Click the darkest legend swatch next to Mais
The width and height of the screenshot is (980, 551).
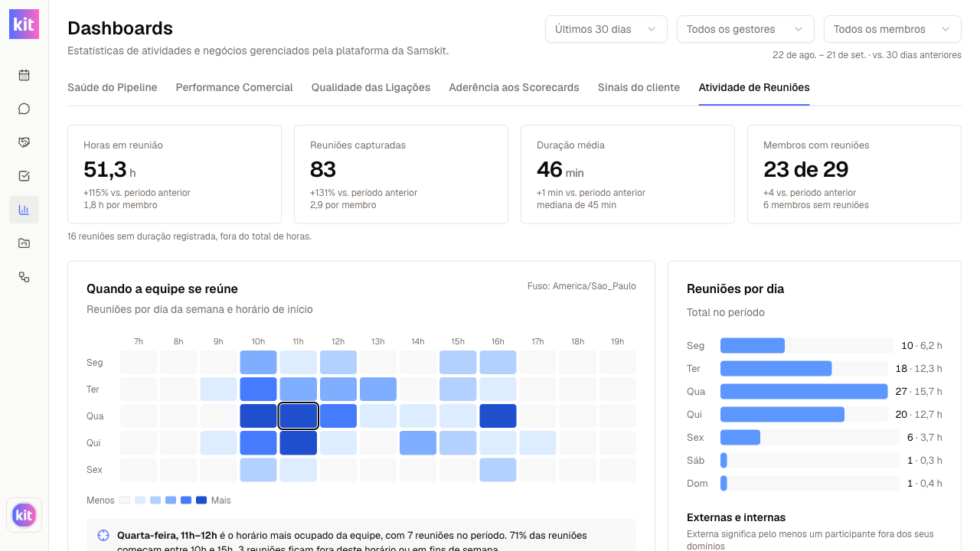(x=201, y=500)
